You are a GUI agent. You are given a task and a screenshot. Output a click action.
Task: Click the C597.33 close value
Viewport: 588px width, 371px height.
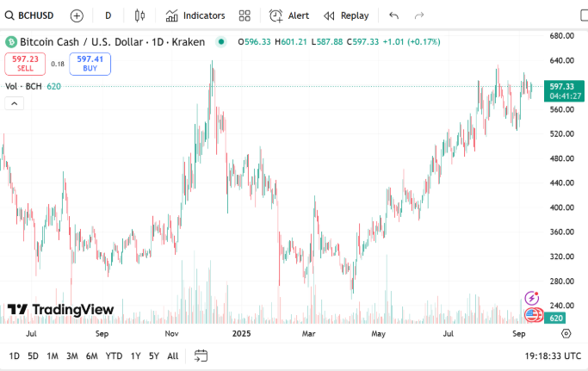point(362,41)
